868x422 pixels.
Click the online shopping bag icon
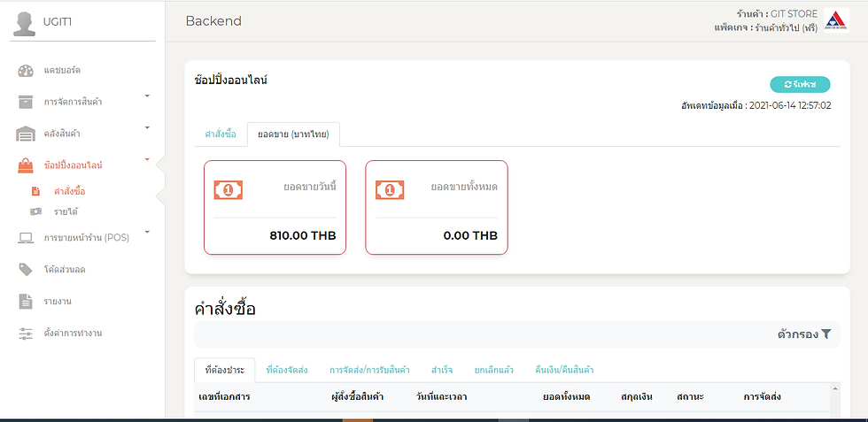[x=26, y=165]
